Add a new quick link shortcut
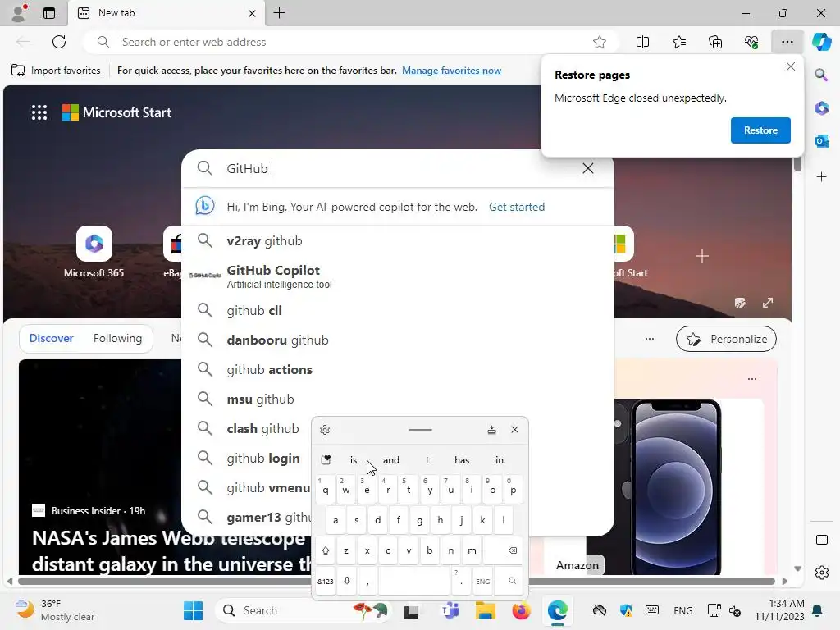The height and width of the screenshot is (630, 840). (x=702, y=256)
